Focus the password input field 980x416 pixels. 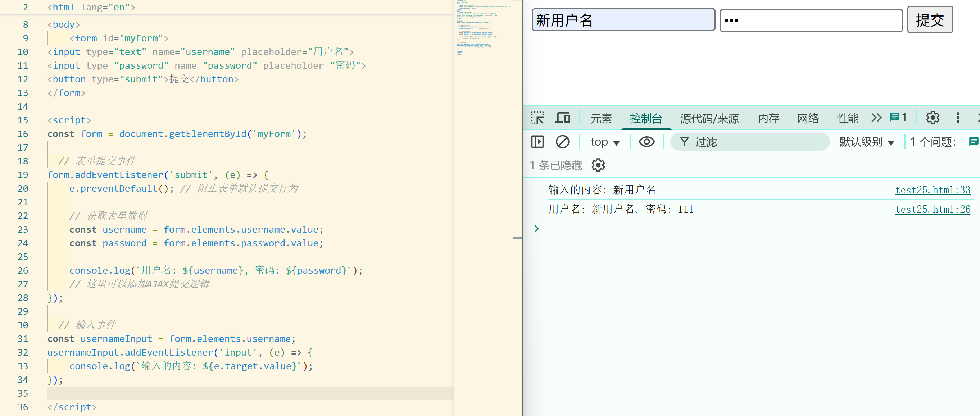click(x=811, y=20)
